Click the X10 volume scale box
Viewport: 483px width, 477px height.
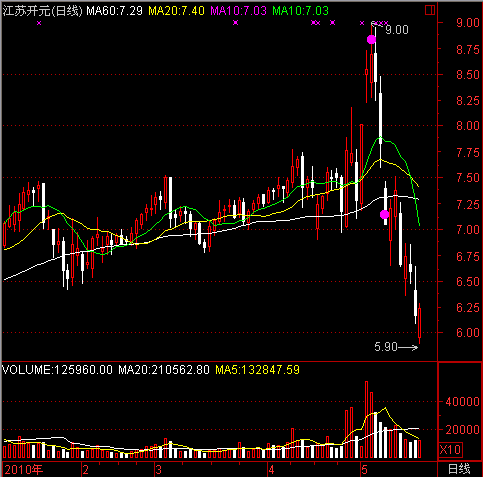tap(450, 449)
